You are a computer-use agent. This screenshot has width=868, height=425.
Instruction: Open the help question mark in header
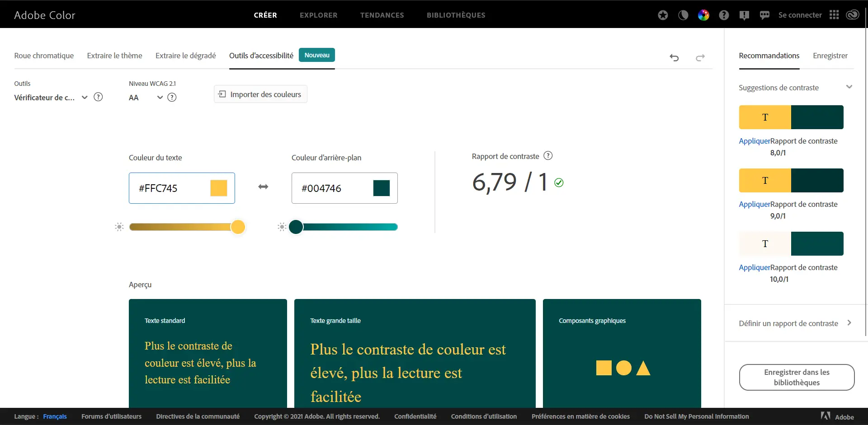tap(724, 15)
